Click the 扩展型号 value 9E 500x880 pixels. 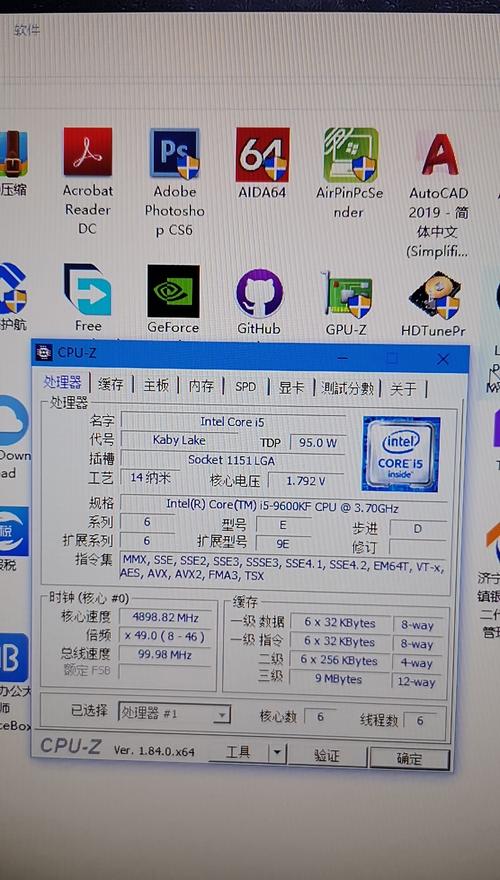pyautogui.click(x=283, y=543)
